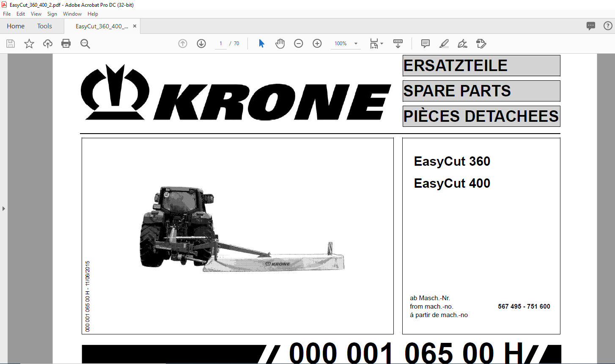Screen dimensions: 615x364
Task: Switch to the Home tab
Action: coord(16,26)
